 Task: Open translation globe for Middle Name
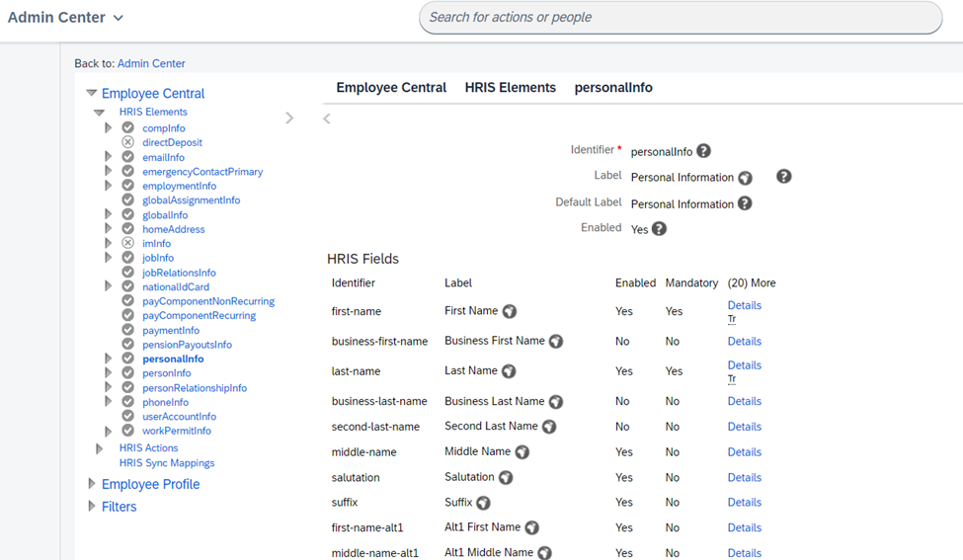click(x=522, y=452)
